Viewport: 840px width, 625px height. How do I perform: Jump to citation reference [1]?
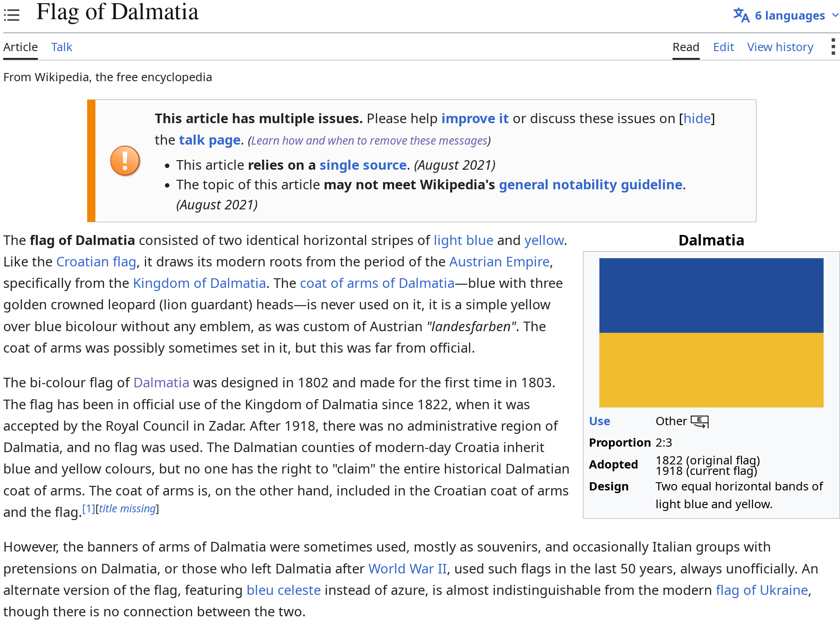click(x=89, y=509)
